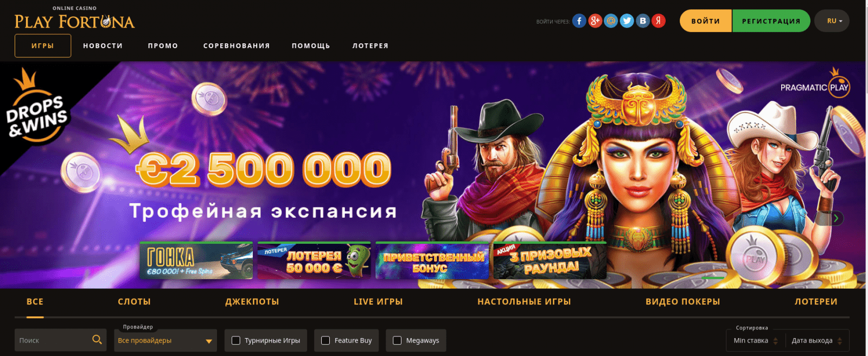The width and height of the screenshot is (868, 356).
Task: Open the Лотерея 50 000 € promo thumbnail
Action: (x=314, y=261)
